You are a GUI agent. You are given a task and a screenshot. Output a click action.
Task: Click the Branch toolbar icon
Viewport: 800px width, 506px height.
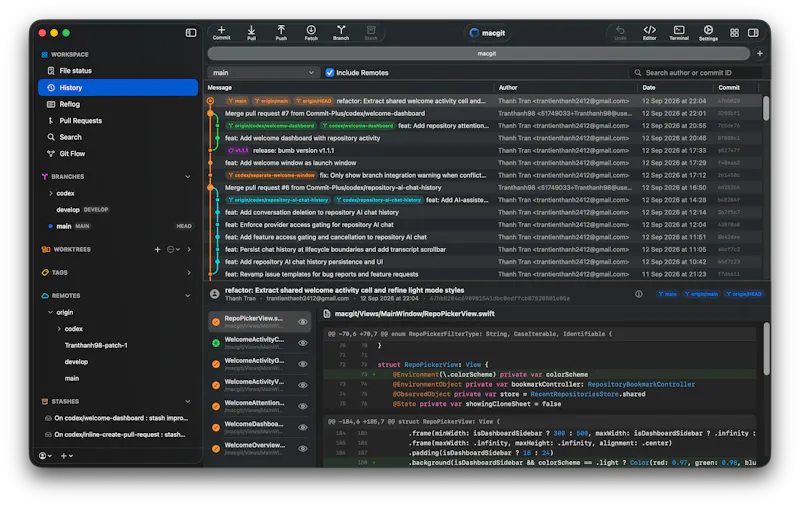tap(341, 33)
